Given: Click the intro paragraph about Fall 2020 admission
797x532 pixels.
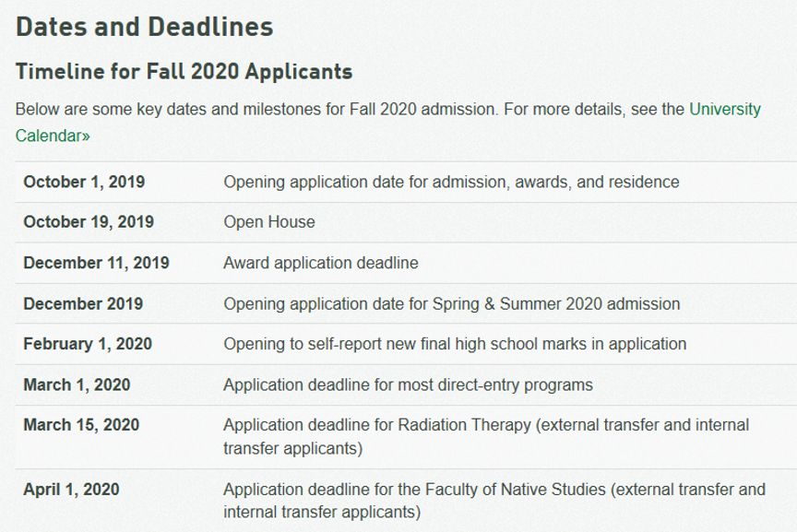Looking at the screenshot, I should (388, 123).
